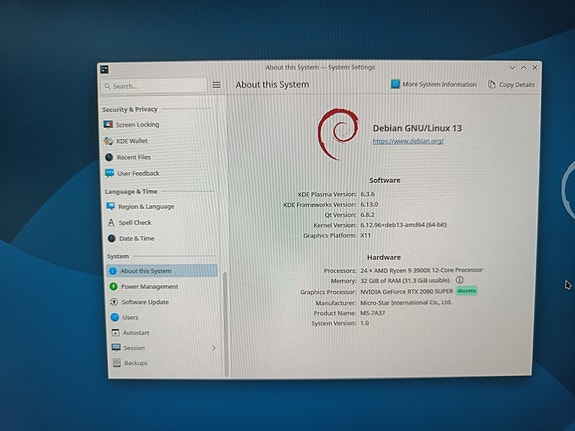Screen dimensions: 575x431
Task: Click the Debian swirl logo
Action: click(338, 134)
